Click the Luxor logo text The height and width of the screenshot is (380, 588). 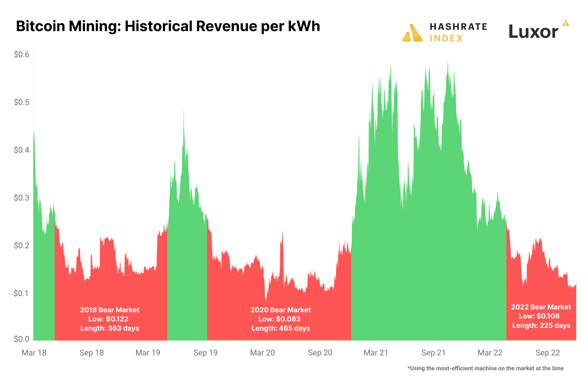tap(533, 31)
